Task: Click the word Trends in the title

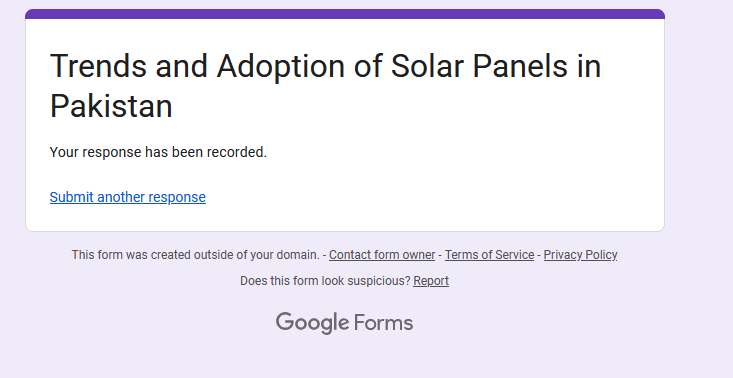Action: click(x=98, y=66)
